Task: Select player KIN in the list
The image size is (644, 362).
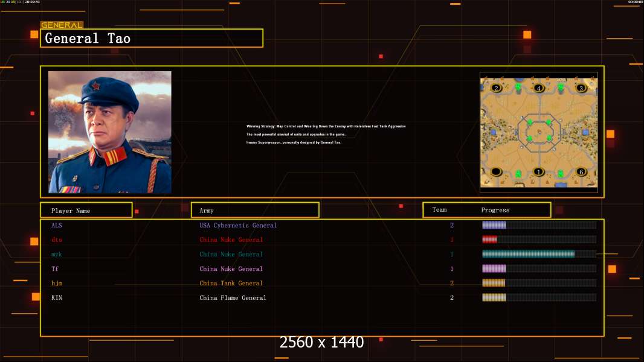Action: coord(57,297)
